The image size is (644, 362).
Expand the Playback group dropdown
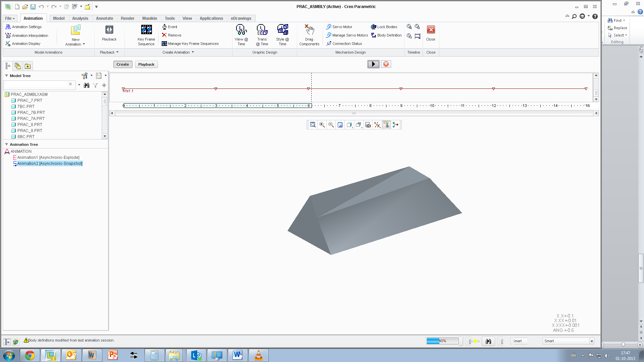click(x=117, y=52)
